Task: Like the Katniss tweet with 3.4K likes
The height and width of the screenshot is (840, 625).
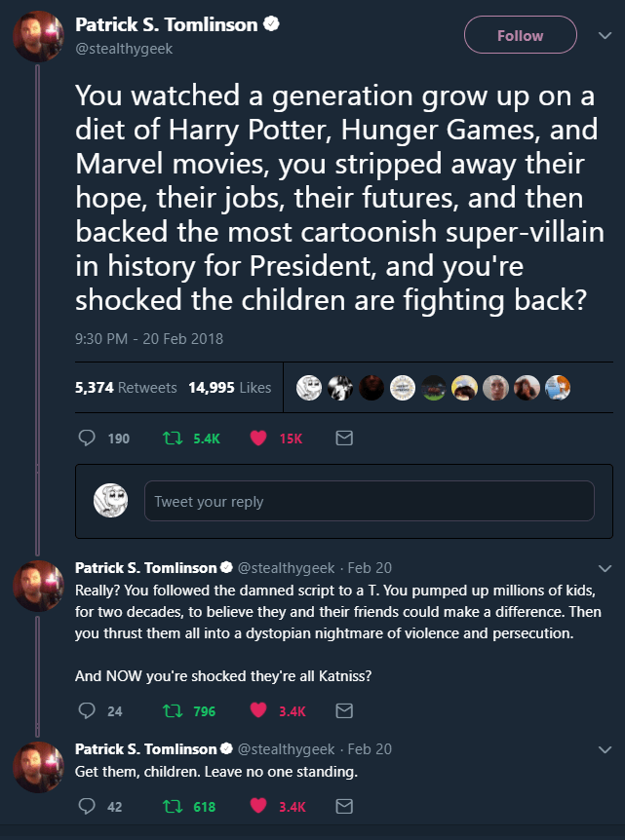Action: pyautogui.click(x=258, y=710)
